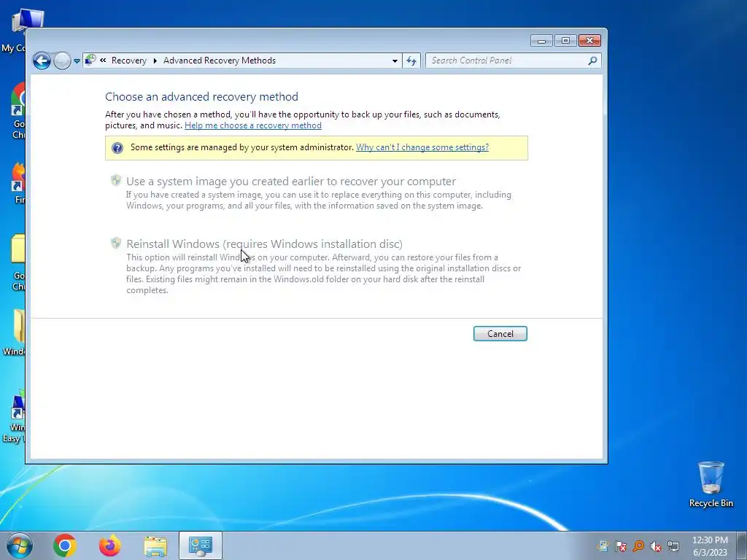Click the greyed Forward navigation arrow
Screen dimensions: 747x560
coord(62,61)
